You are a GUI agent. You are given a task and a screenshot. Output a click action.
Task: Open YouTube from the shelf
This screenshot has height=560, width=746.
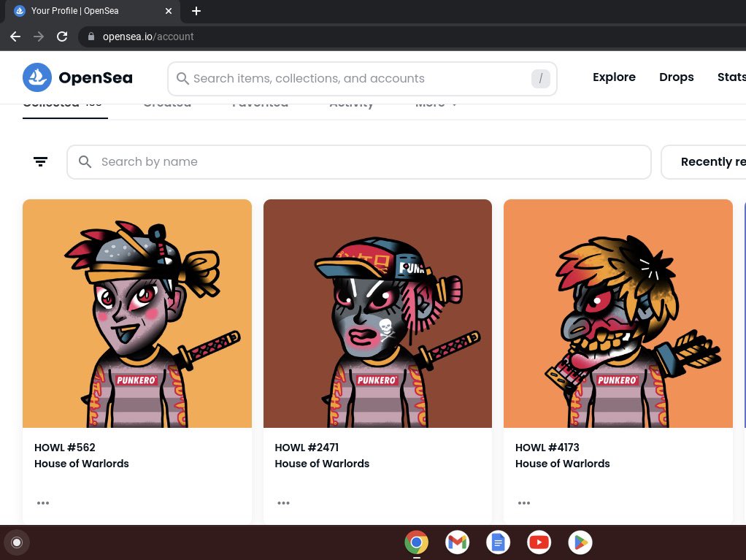[x=539, y=542]
